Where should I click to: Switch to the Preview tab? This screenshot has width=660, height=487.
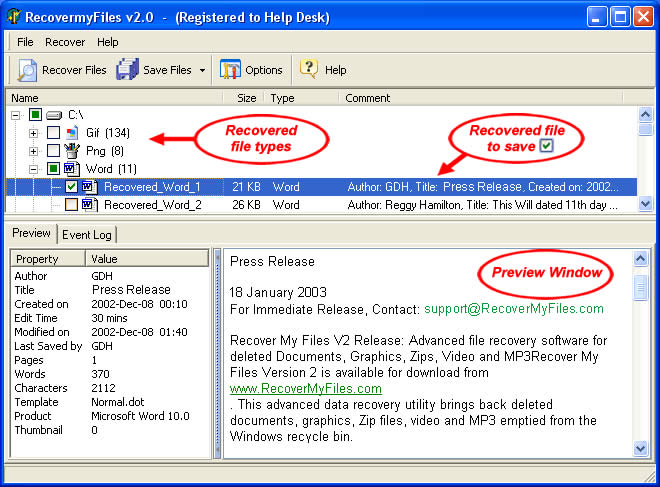click(x=32, y=233)
